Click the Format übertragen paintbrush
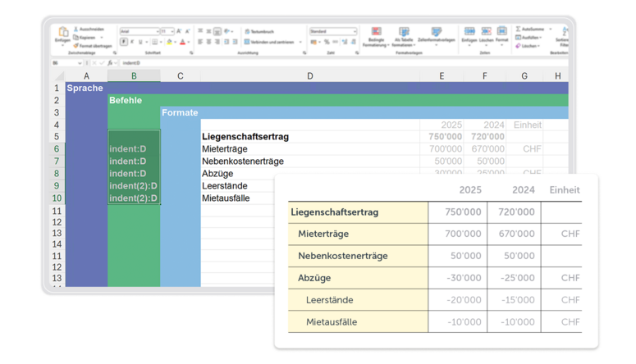Viewport: 636px width, 364px height. [x=76, y=45]
